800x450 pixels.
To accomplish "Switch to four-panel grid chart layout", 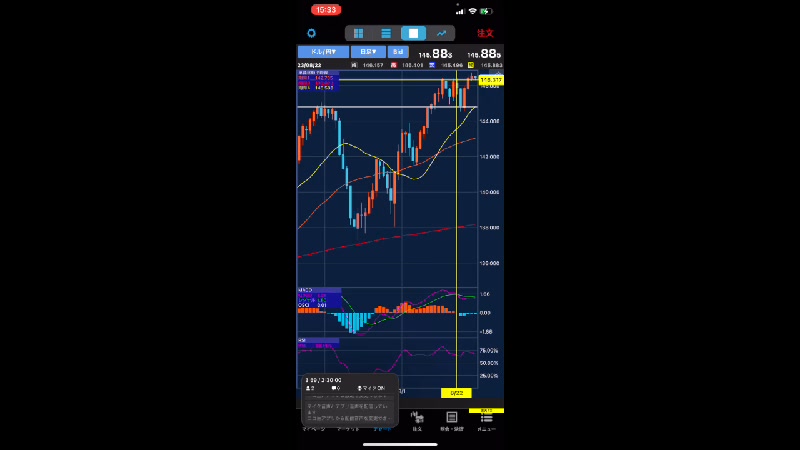I will coord(358,33).
